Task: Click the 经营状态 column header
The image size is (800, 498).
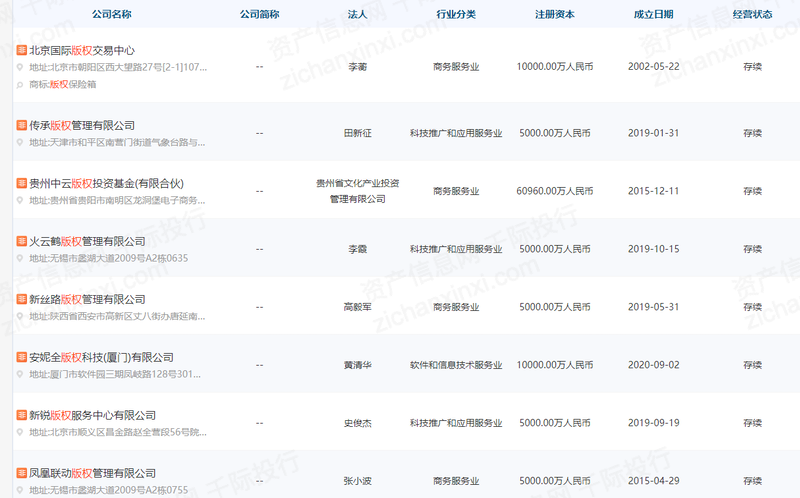Action: [x=753, y=14]
